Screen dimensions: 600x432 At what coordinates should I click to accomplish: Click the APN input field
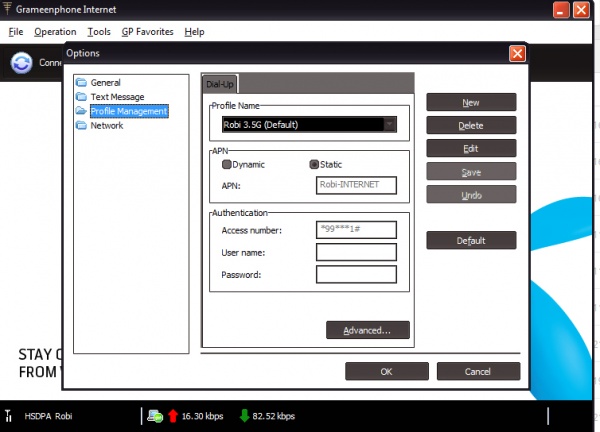tap(356, 185)
